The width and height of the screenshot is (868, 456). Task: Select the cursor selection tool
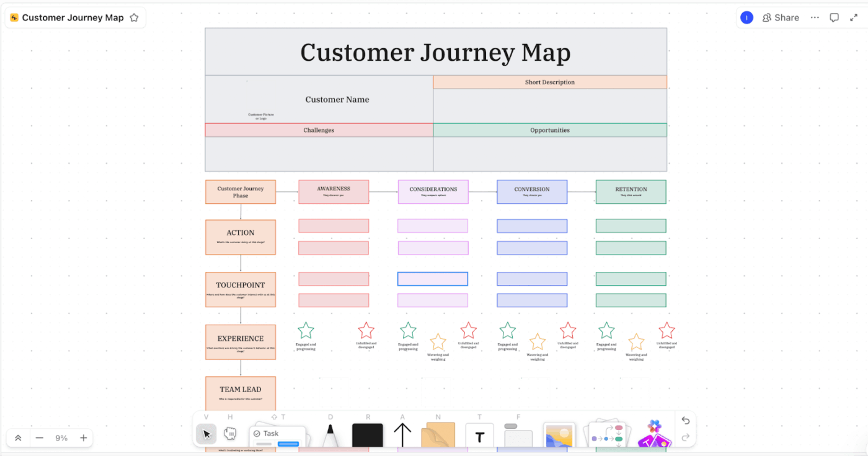click(206, 434)
